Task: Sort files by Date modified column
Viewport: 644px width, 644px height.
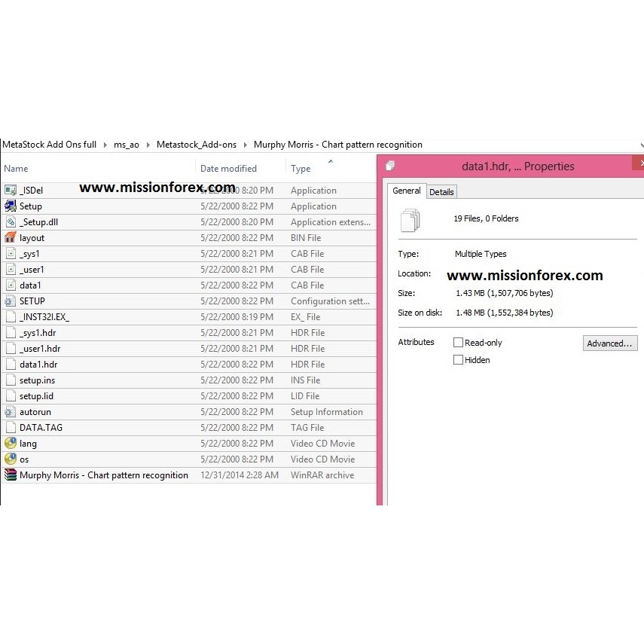Action: pos(228,169)
